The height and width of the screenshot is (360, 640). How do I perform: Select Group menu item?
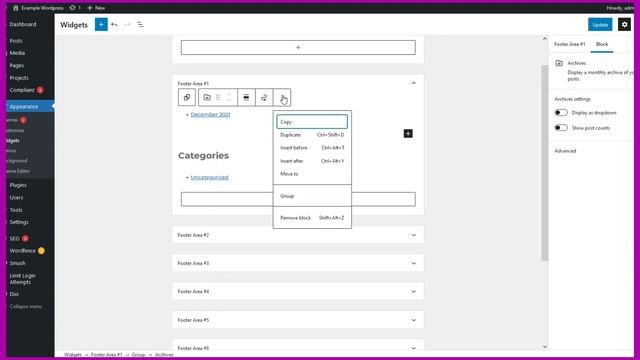[312, 196]
